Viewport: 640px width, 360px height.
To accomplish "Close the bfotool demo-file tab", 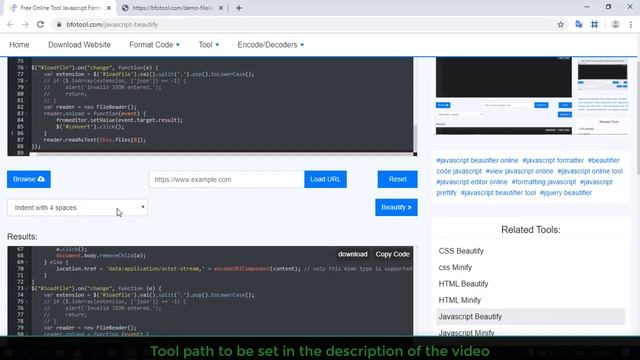I will (x=221, y=8).
